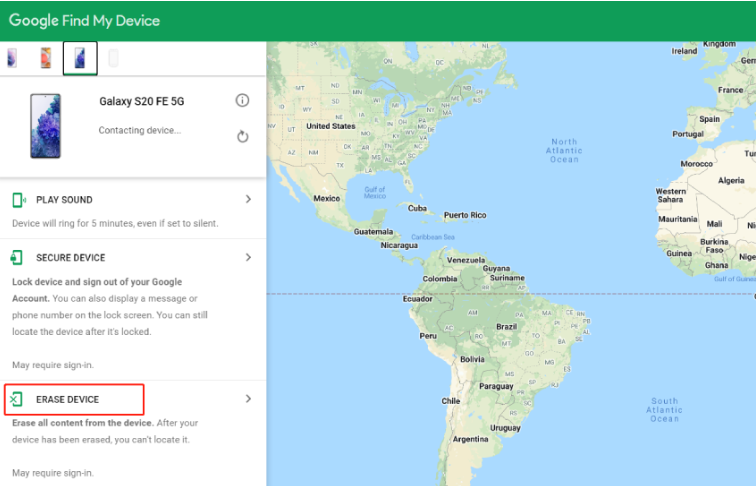
Task: Click Guinea label on the map
Action: pos(679,253)
